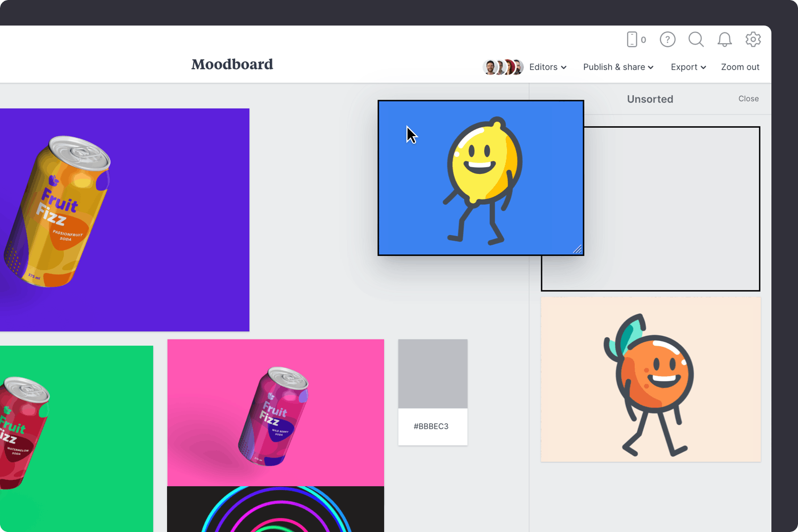Open the help icon in the toolbar
Image resolution: width=798 pixels, height=532 pixels.
pos(667,39)
